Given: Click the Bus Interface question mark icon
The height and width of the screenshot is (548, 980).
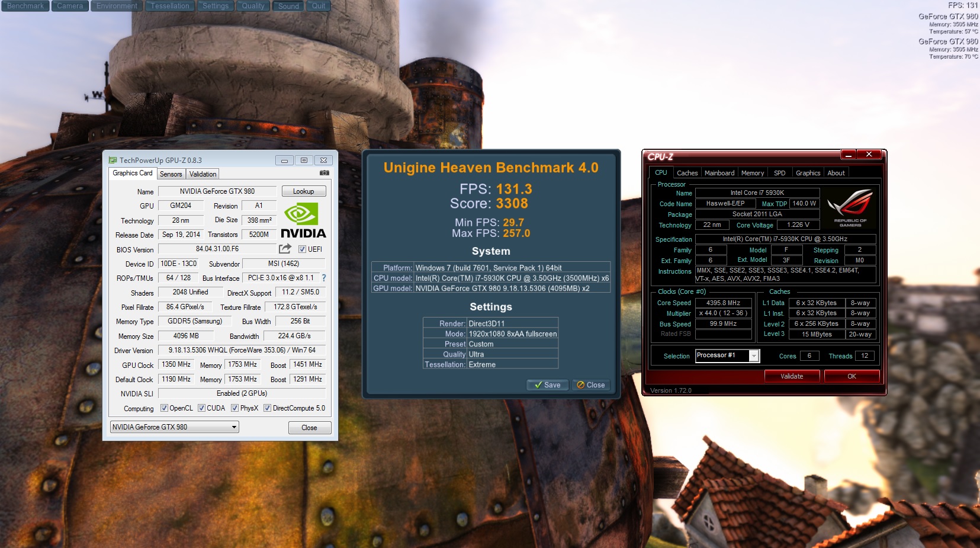Looking at the screenshot, I should [x=324, y=278].
